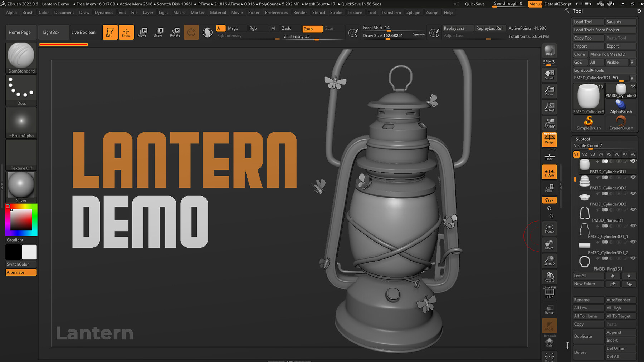Activate the Move mode icon next to Draw
This screenshot has width=644, height=362.
click(x=142, y=32)
